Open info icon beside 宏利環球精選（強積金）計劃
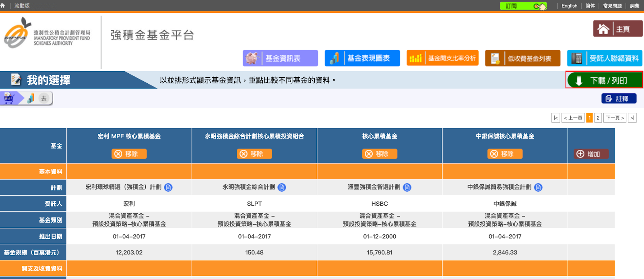 click(168, 187)
